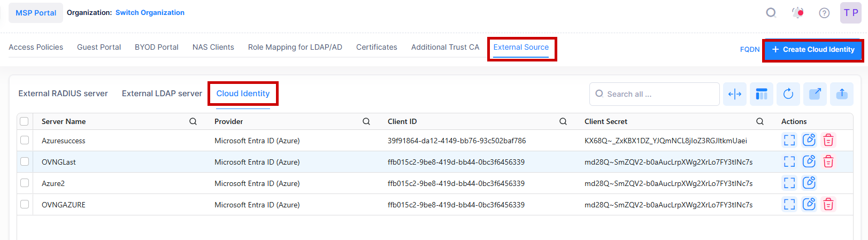
Task: Check the OVNGAZURE row checkbox
Action: tap(25, 204)
